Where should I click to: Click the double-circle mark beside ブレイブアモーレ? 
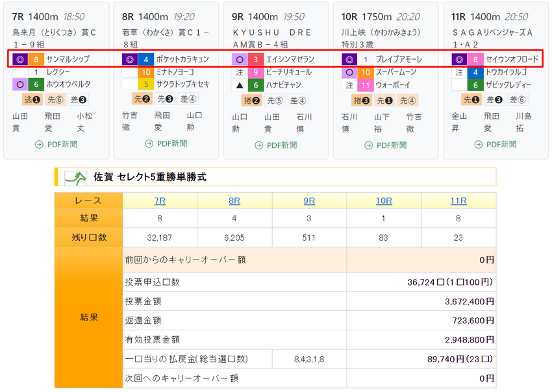point(349,59)
